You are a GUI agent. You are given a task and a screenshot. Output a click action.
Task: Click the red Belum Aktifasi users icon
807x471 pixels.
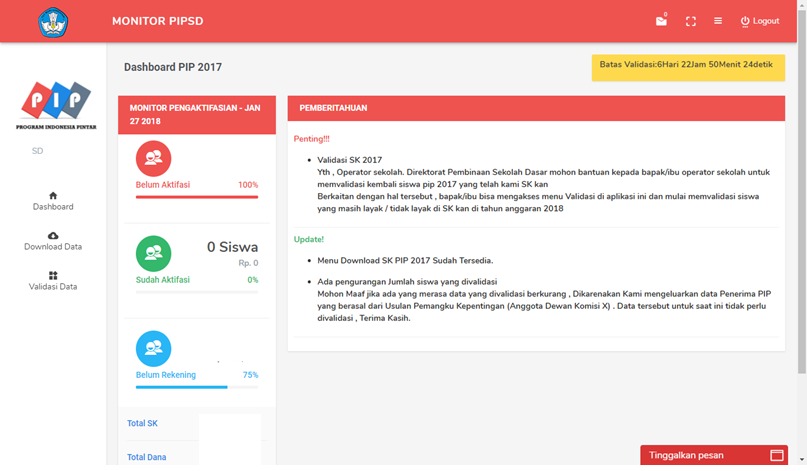coord(153,158)
